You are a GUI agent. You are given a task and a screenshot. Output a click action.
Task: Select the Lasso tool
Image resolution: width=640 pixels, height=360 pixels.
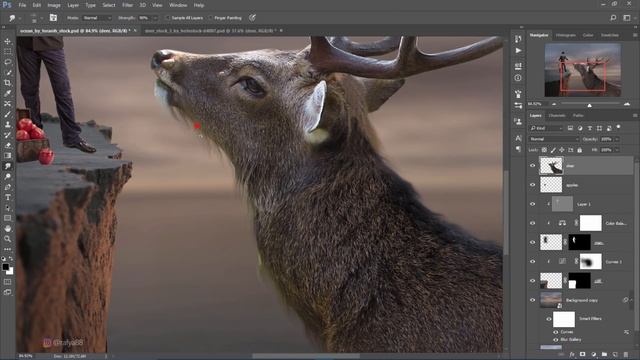tap(7, 62)
